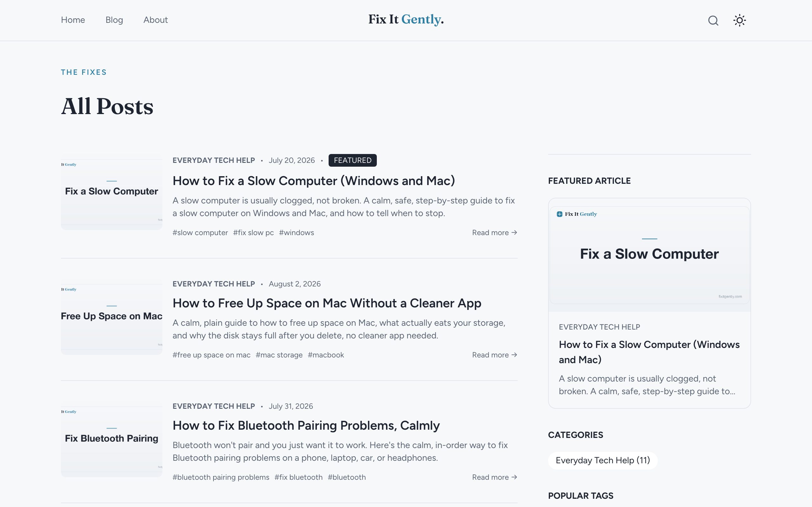Open the search icon in the header
The height and width of the screenshot is (507, 812).
(713, 21)
